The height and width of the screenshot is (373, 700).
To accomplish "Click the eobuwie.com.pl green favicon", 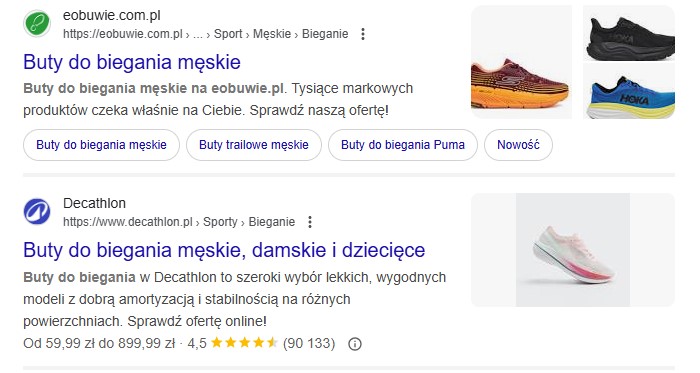I will click(x=37, y=23).
